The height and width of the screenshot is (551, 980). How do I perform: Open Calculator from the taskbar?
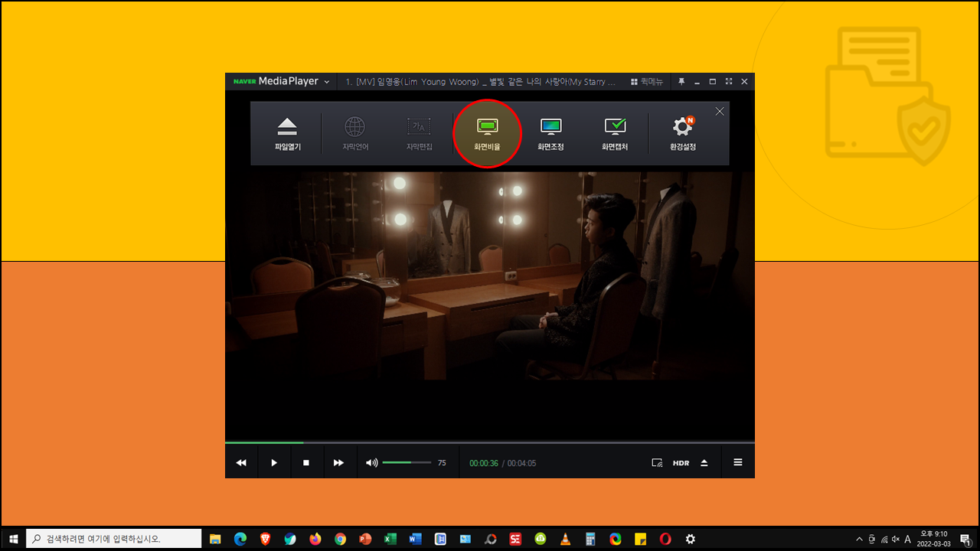590,539
